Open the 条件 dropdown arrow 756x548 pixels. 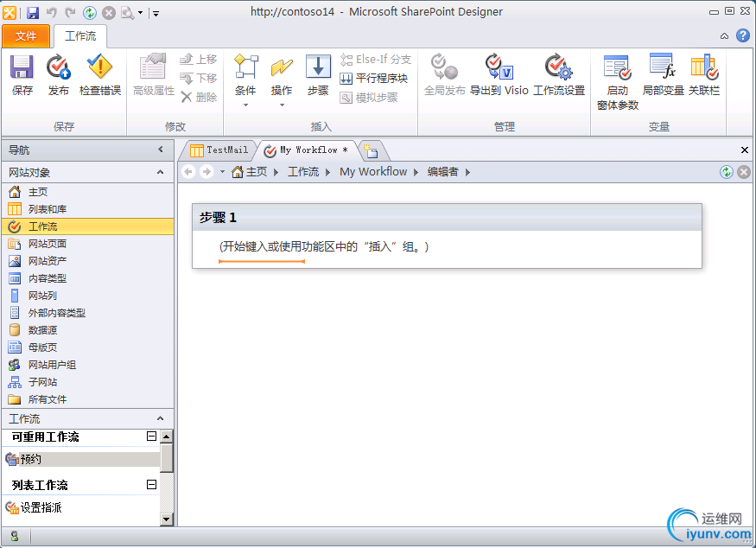[x=245, y=105]
